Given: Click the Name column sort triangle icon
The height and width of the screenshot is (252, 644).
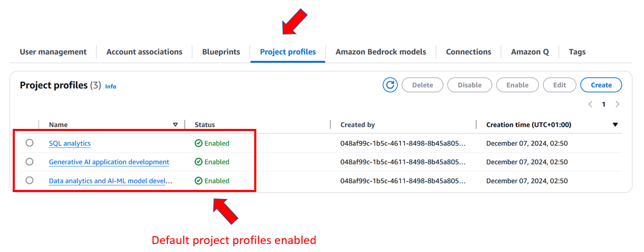Looking at the screenshot, I should click(x=176, y=125).
